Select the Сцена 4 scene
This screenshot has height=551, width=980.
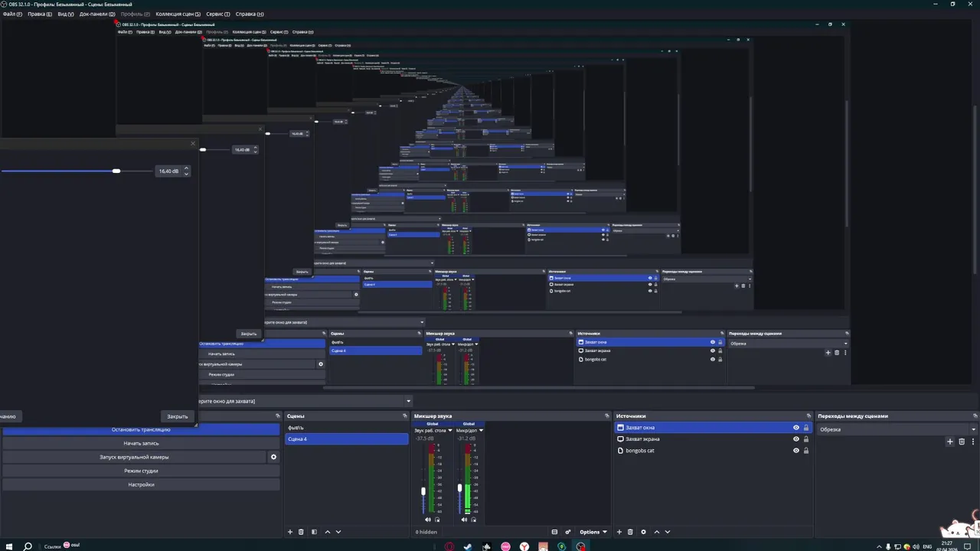pos(347,439)
